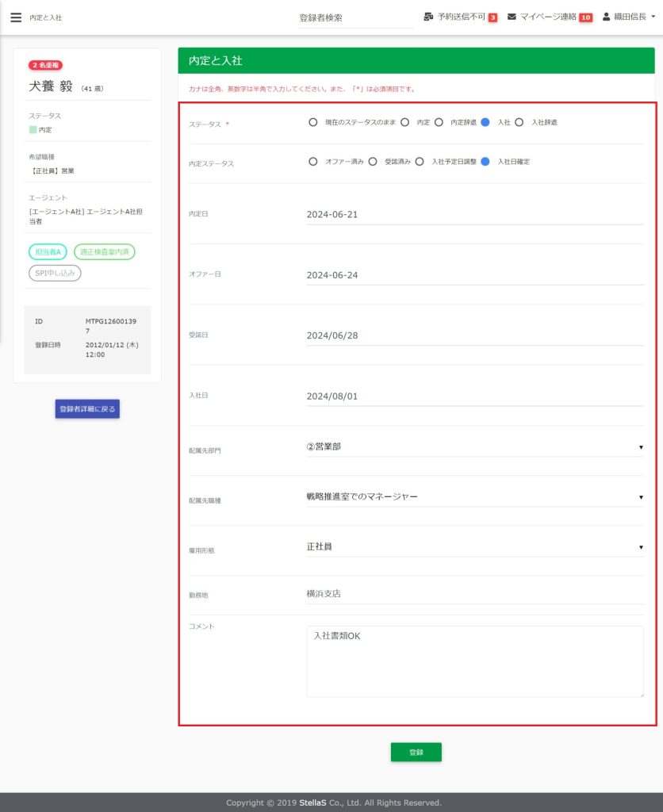
Task: Click the マイページ連絡 envelope icon
Action: point(512,17)
